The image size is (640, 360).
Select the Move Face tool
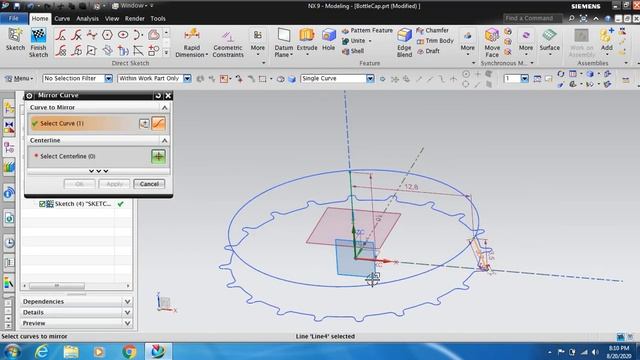pyautogui.click(x=492, y=42)
